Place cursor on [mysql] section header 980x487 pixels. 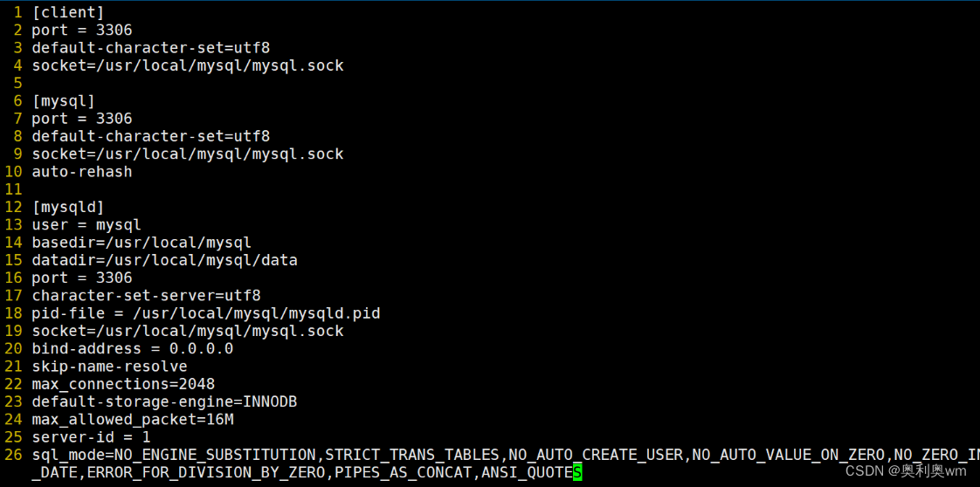coord(64,101)
